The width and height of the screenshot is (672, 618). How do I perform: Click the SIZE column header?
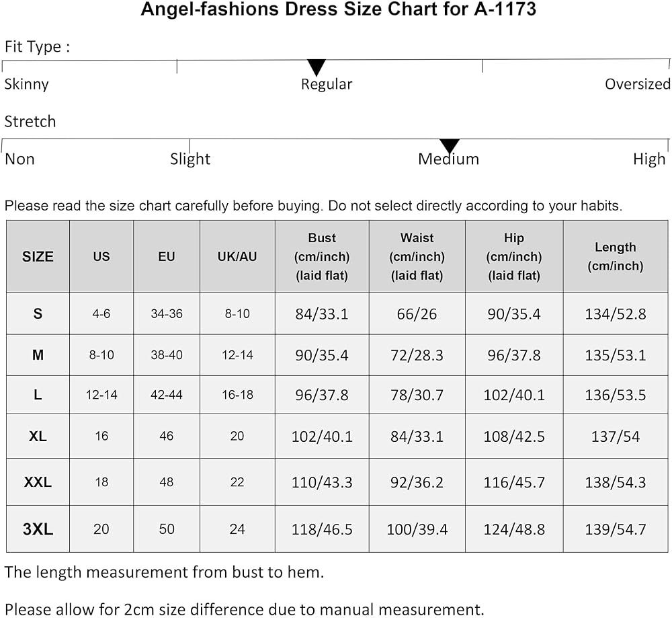point(38,256)
